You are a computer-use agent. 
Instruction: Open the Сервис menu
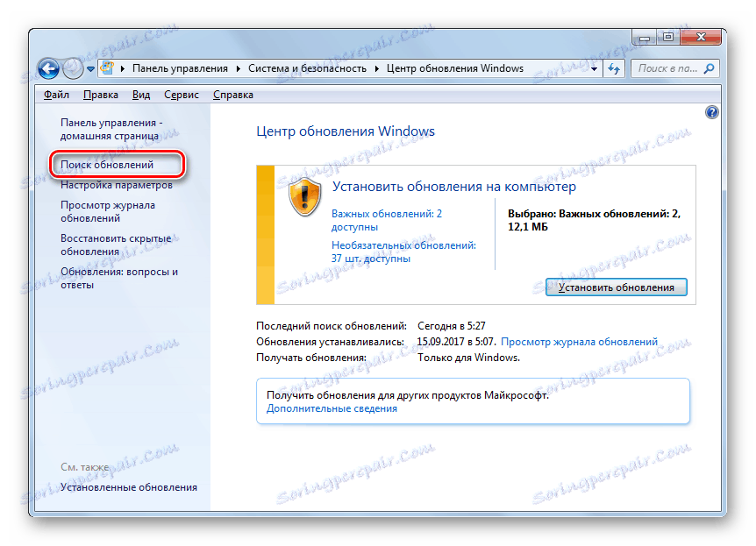coord(182,95)
